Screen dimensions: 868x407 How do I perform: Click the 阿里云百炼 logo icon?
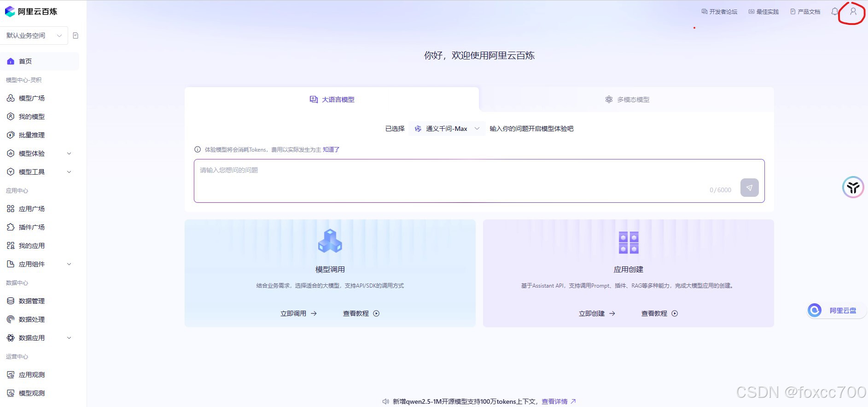point(10,12)
